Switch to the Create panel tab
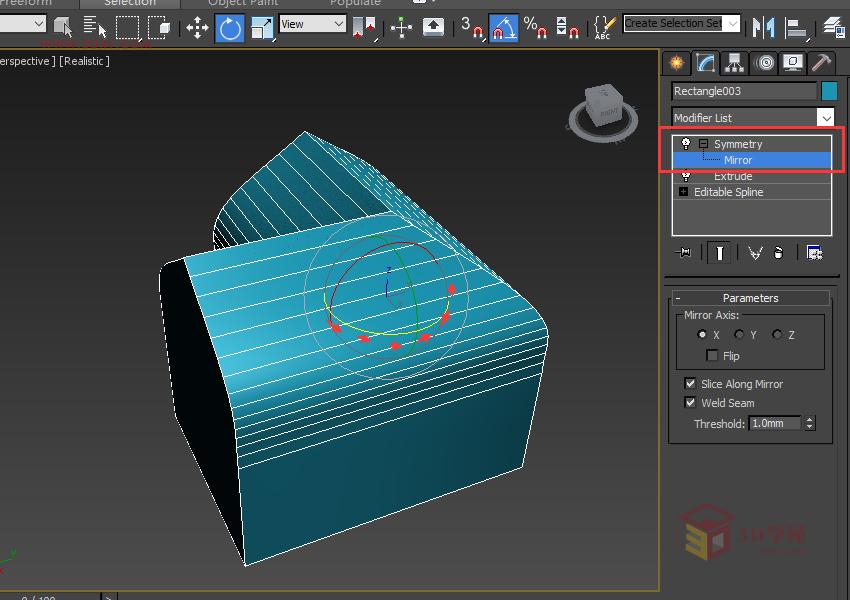 (x=676, y=63)
